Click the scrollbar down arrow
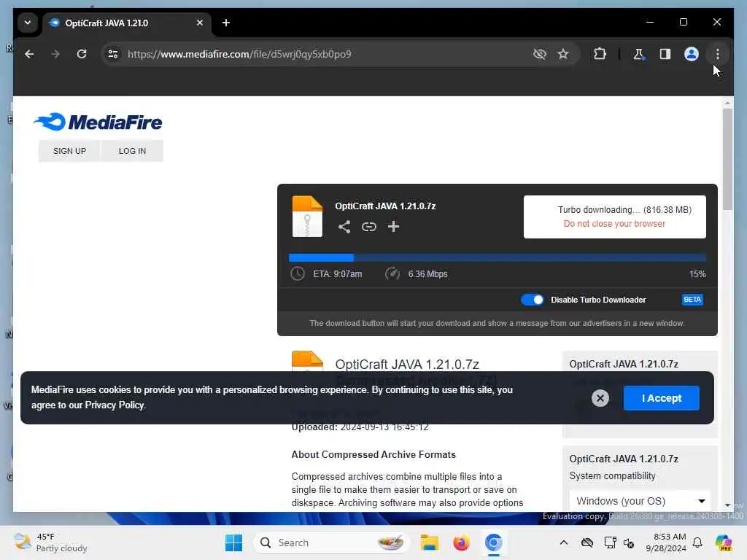 coord(727,505)
